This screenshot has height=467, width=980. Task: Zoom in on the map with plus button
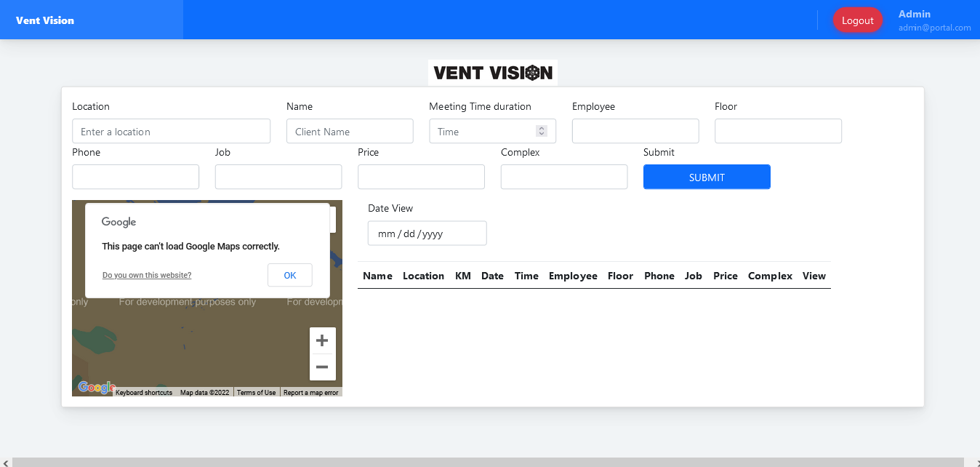pos(322,340)
